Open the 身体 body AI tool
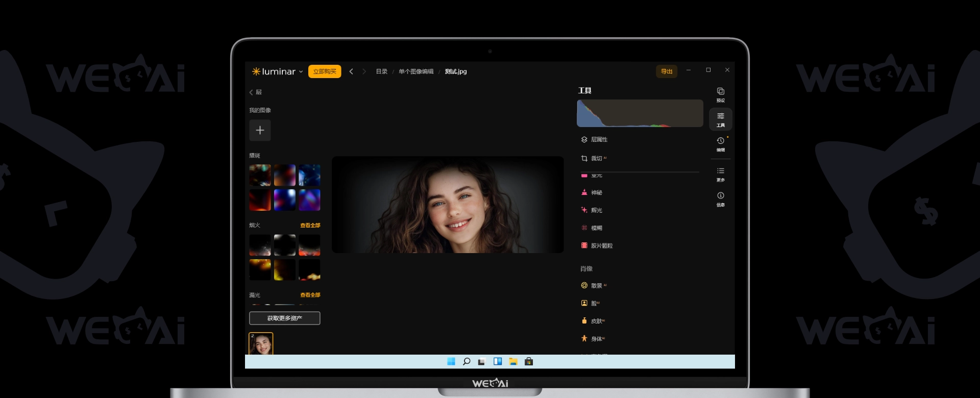980x398 pixels. pyautogui.click(x=593, y=339)
